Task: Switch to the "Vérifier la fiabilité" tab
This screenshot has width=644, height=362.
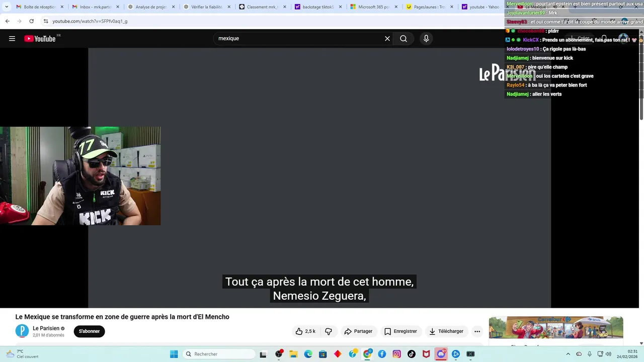Action: tap(206, 7)
